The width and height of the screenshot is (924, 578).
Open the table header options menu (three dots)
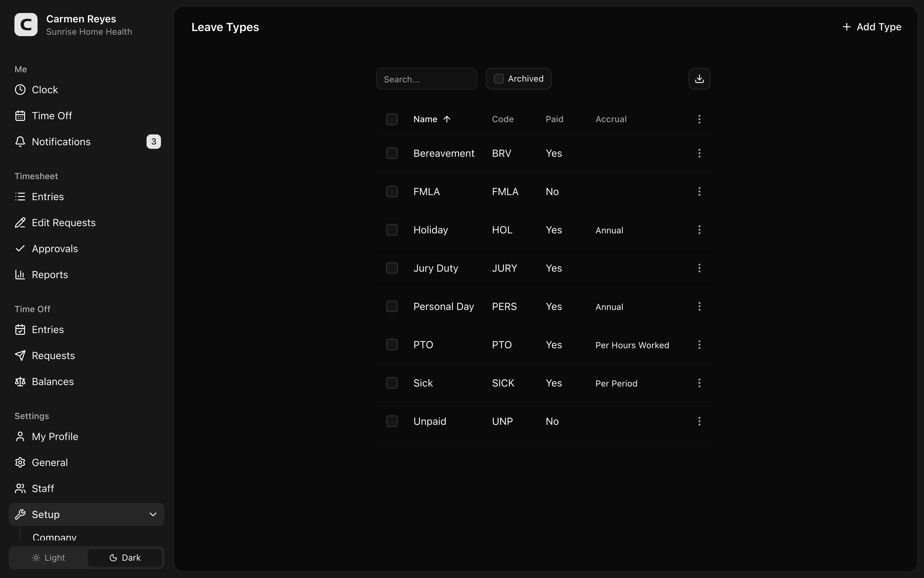(699, 119)
